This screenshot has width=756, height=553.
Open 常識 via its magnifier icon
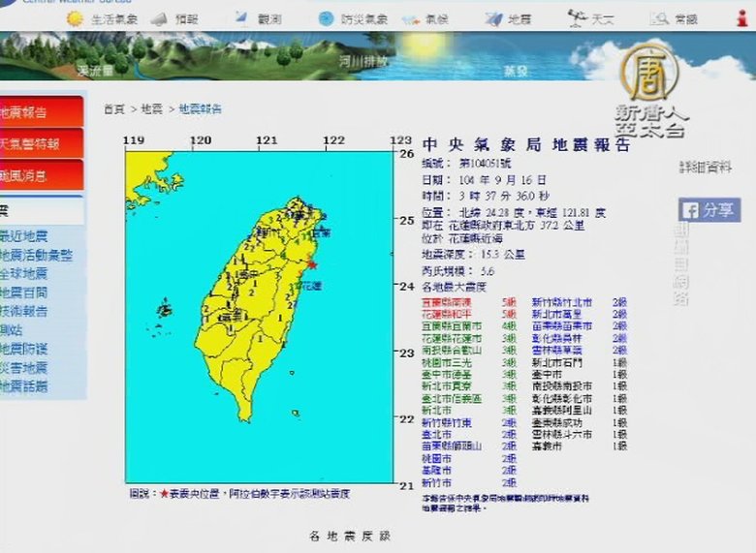click(660, 18)
